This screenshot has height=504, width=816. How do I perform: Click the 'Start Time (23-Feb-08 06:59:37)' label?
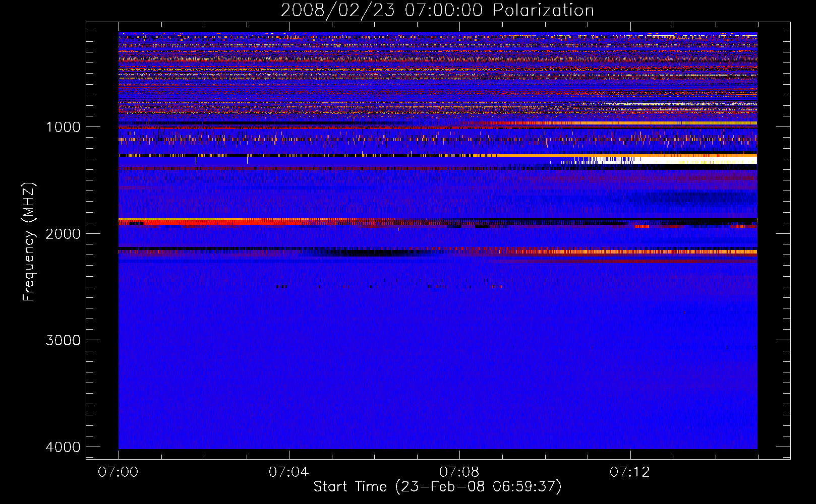click(437, 487)
